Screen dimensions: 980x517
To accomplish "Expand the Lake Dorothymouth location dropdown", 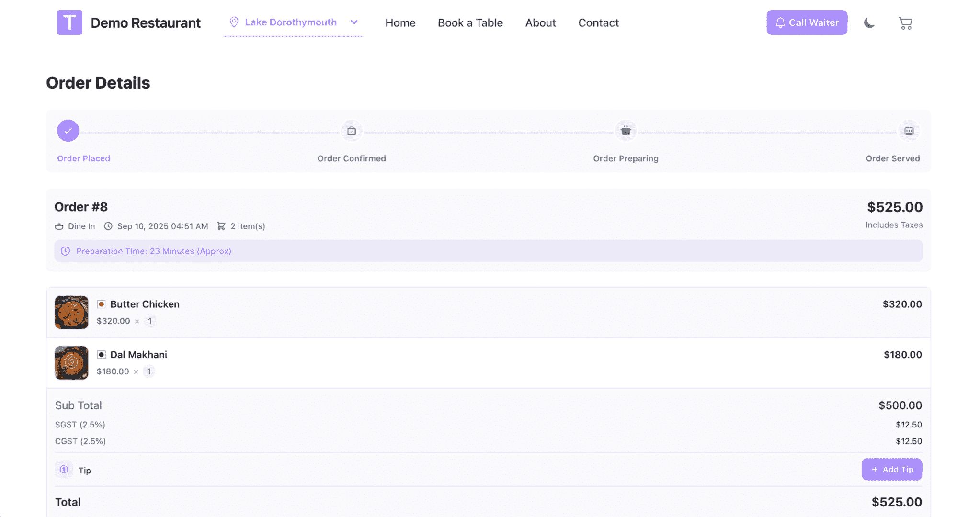I will pos(291,22).
